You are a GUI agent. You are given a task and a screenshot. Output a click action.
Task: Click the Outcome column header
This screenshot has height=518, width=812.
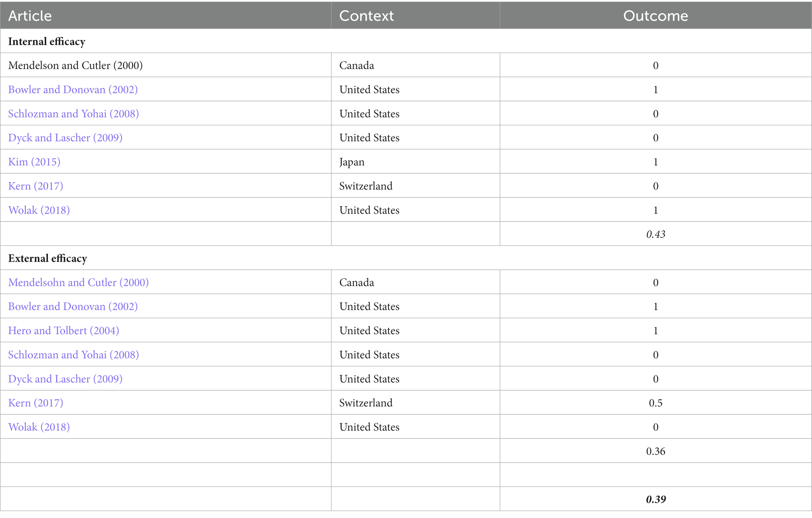coord(656,16)
